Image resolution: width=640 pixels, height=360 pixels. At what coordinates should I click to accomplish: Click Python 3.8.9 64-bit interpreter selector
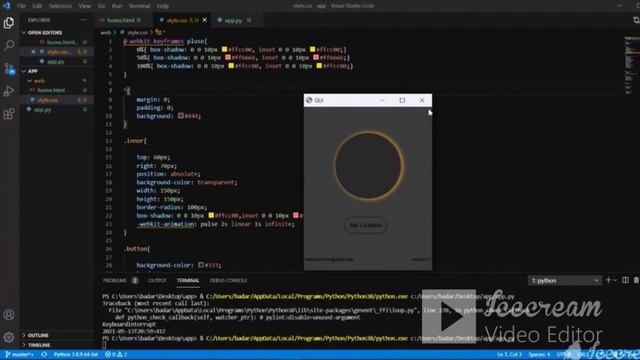click(76, 354)
